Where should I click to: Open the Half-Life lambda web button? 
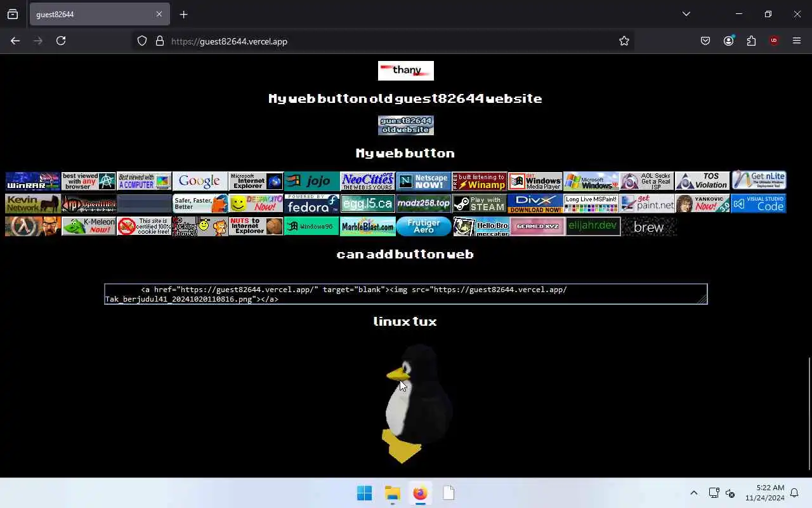click(x=32, y=227)
